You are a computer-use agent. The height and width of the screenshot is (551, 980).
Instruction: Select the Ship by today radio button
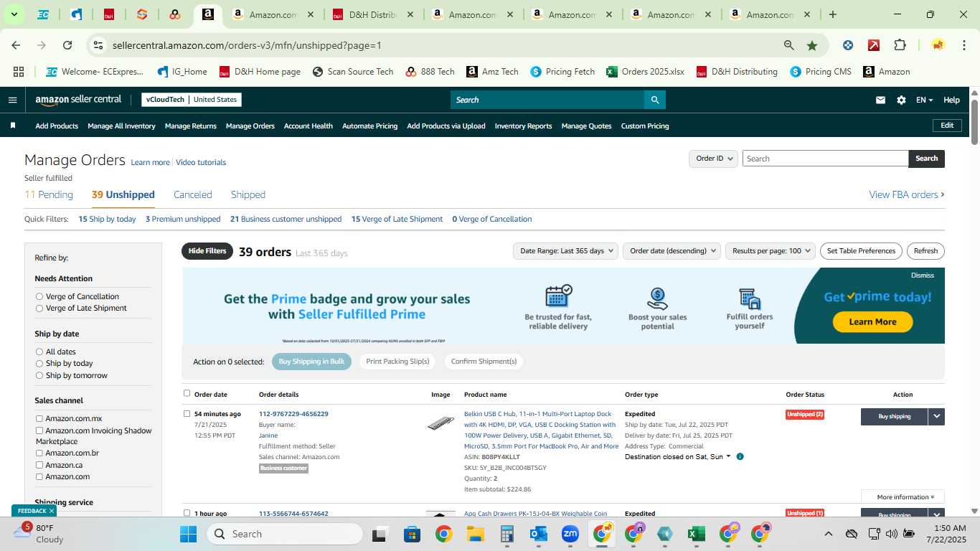tap(39, 363)
